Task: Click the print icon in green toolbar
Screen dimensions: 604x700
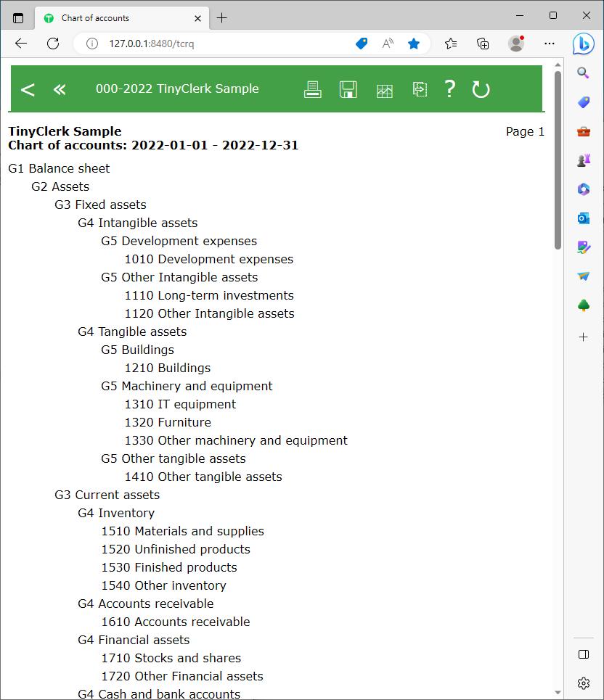Action: 312,89
